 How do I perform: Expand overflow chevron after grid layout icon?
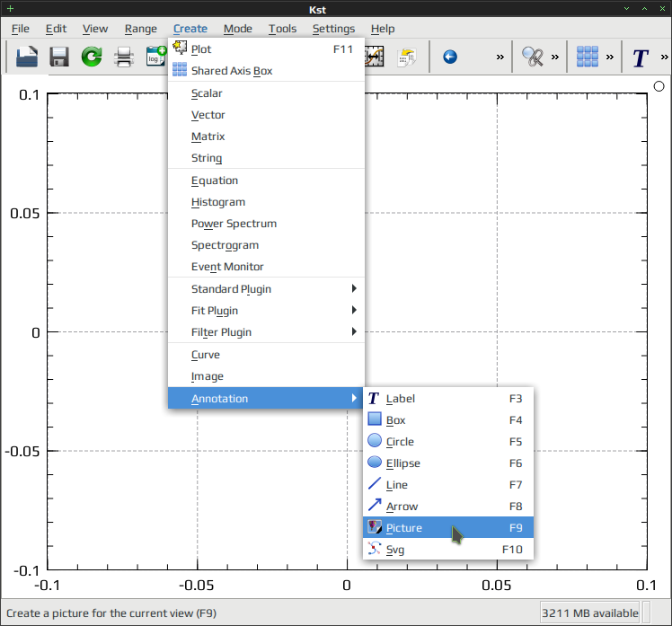click(x=610, y=57)
